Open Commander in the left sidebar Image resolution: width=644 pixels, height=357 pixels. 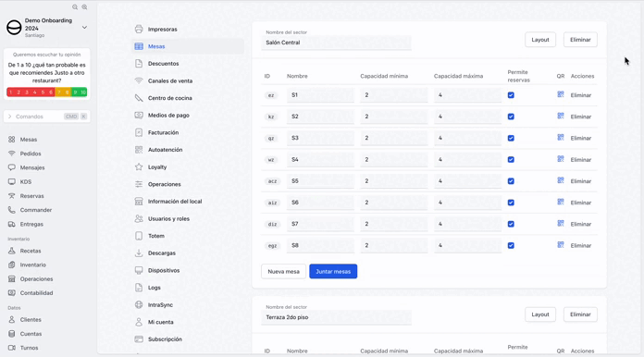point(36,210)
